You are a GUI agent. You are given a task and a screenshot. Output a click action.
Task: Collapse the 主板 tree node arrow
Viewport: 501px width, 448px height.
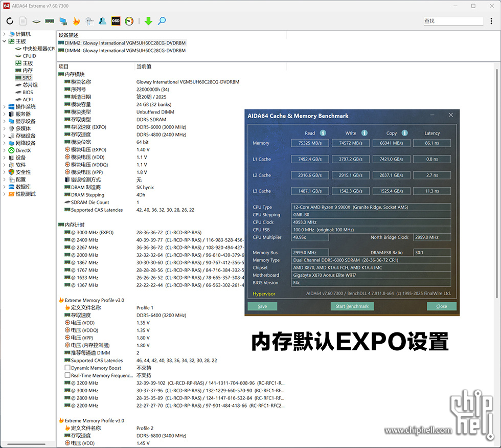pos(4,41)
